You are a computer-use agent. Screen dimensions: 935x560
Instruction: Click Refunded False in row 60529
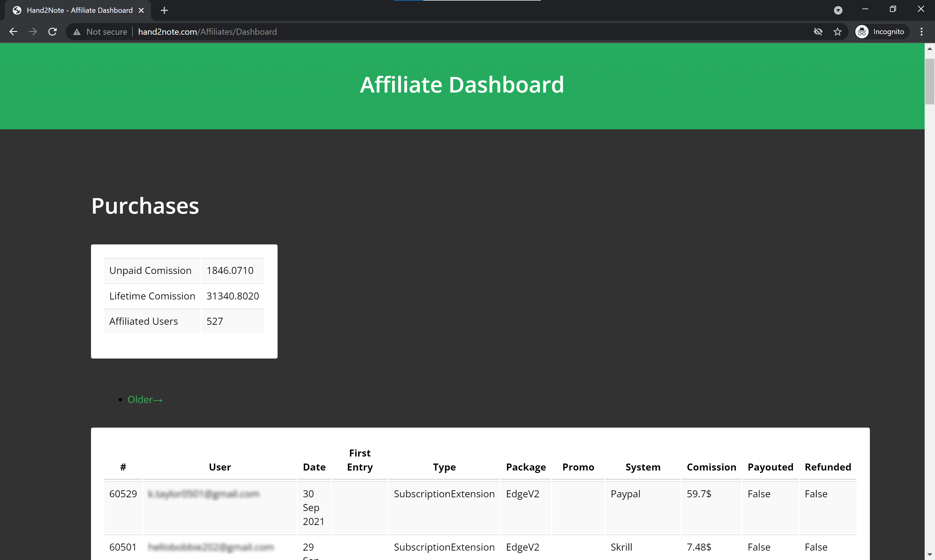point(816,494)
